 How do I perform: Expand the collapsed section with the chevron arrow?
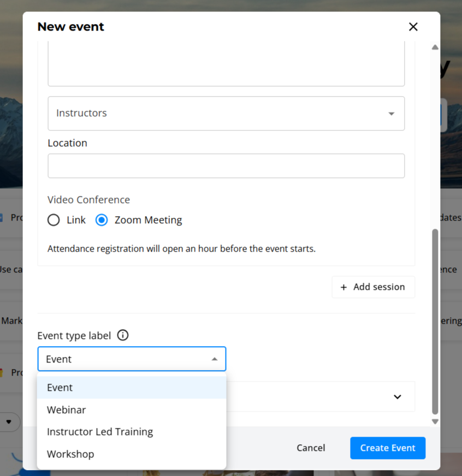(398, 397)
